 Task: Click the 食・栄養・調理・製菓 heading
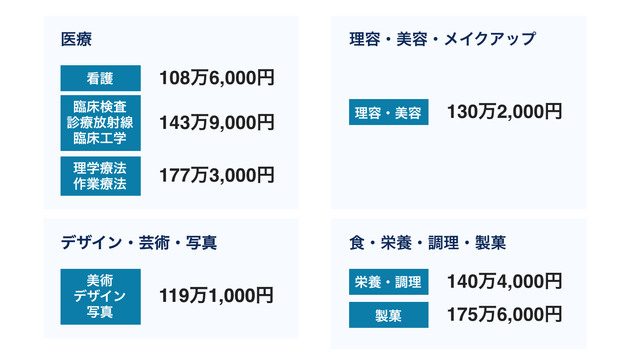[427, 243]
